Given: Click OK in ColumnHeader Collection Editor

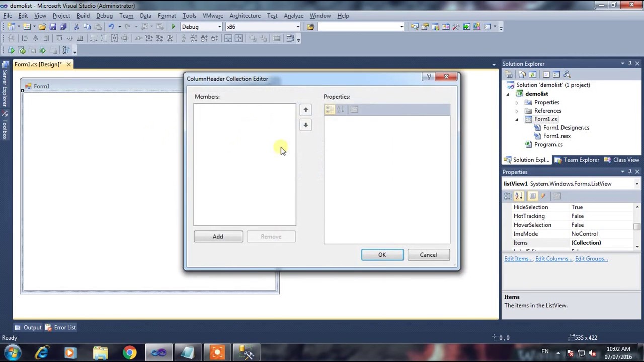Looking at the screenshot, I should [x=382, y=255].
